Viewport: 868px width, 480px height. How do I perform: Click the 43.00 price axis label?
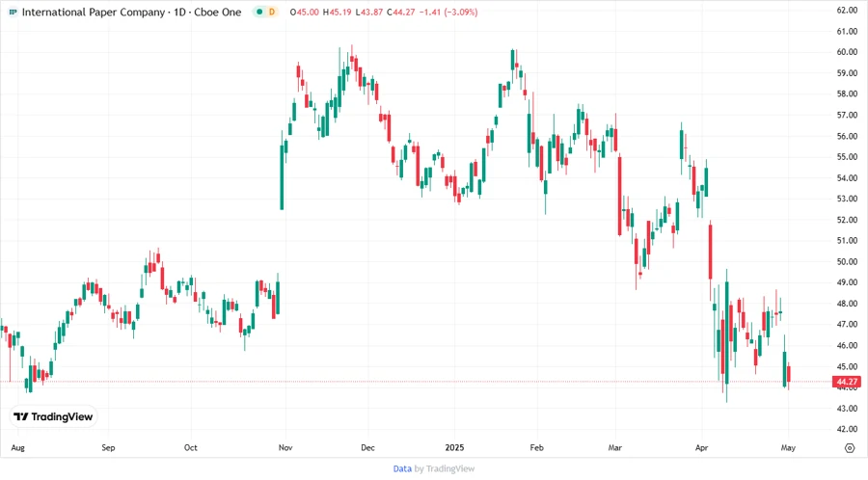point(847,409)
